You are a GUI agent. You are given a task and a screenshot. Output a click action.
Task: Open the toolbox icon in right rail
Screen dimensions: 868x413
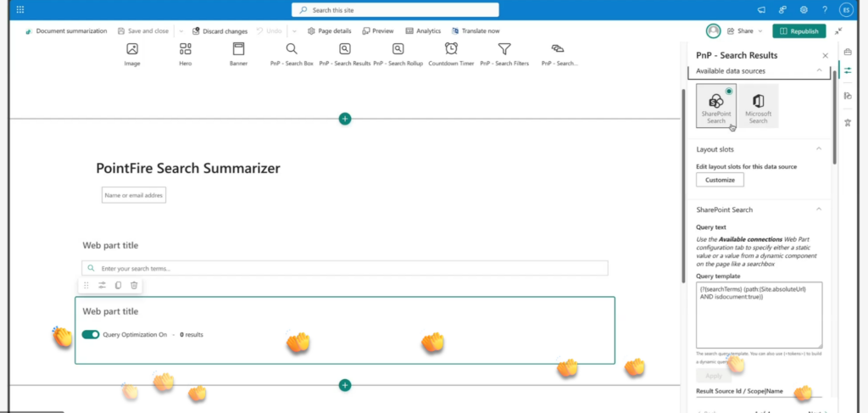pyautogui.click(x=848, y=52)
